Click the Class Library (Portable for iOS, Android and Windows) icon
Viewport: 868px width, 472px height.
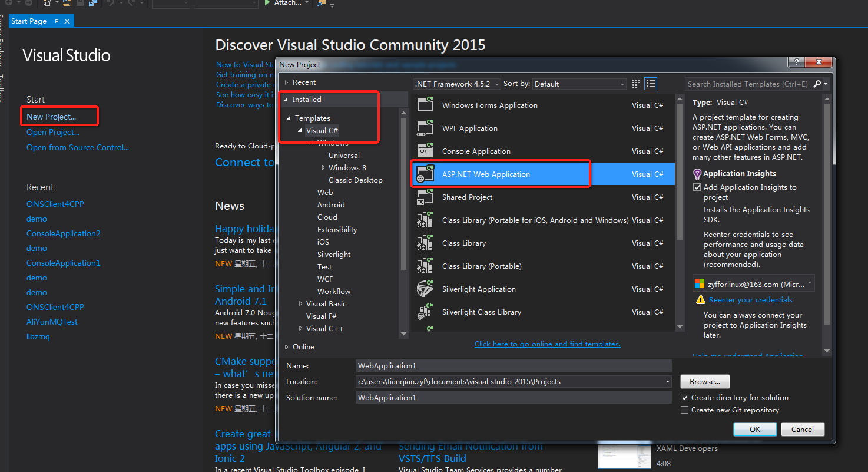pyautogui.click(x=425, y=219)
